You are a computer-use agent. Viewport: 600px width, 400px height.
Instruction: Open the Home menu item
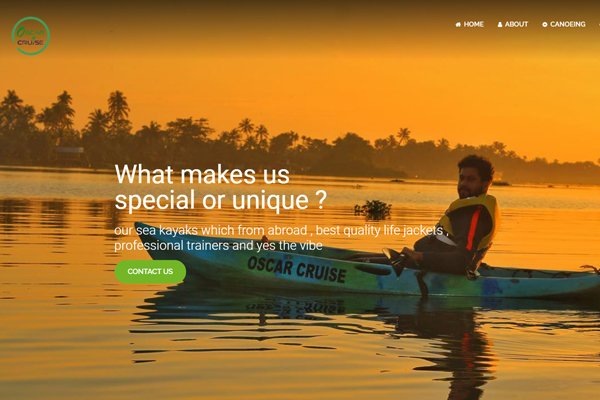[x=470, y=24]
